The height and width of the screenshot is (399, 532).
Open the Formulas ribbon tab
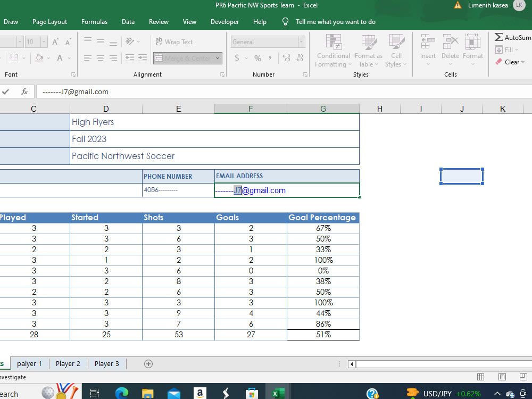point(94,22)
